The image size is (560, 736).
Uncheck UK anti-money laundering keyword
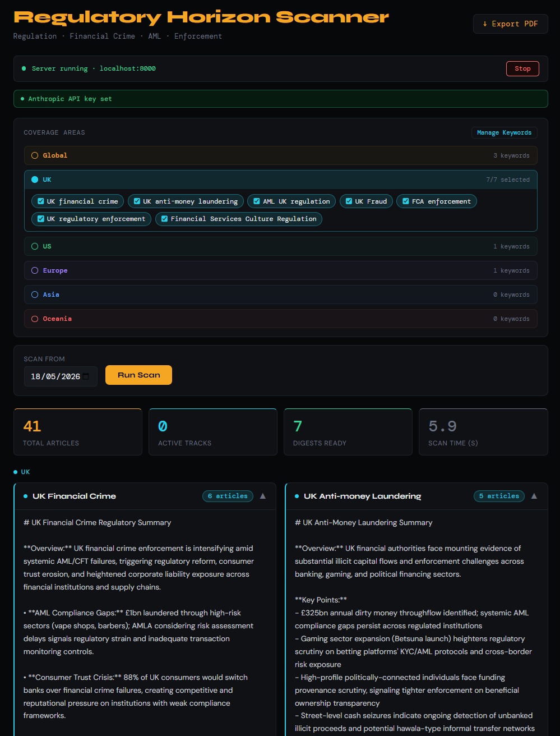[137, 201]
